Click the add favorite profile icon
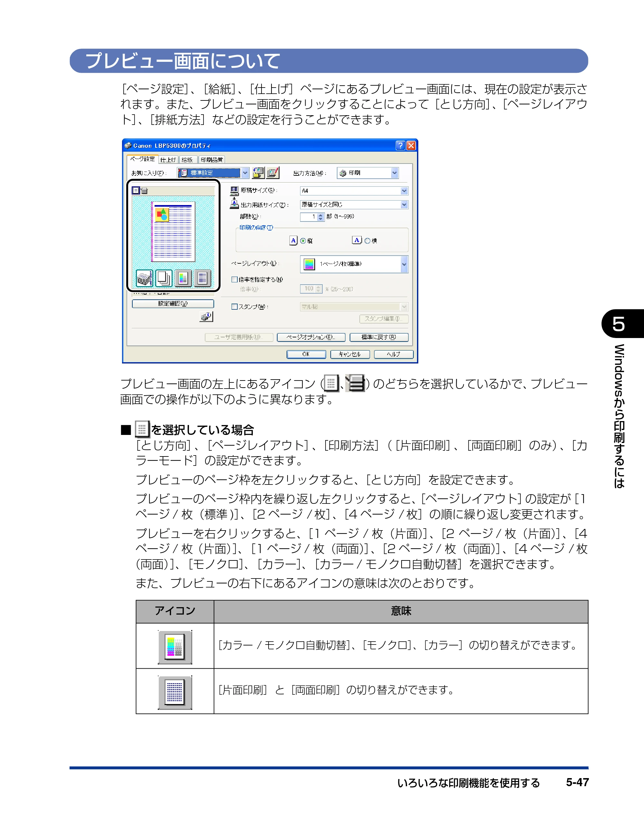 click(258, 173)
